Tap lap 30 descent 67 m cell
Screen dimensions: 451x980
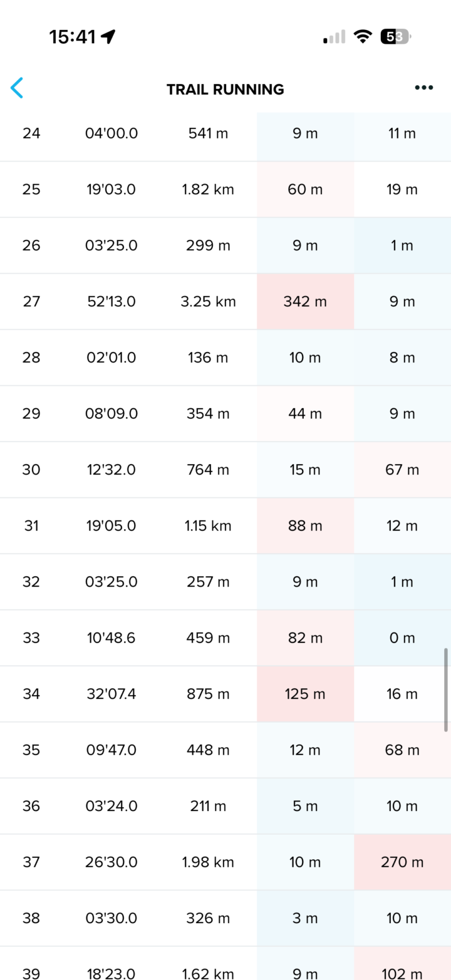(402, 470)
